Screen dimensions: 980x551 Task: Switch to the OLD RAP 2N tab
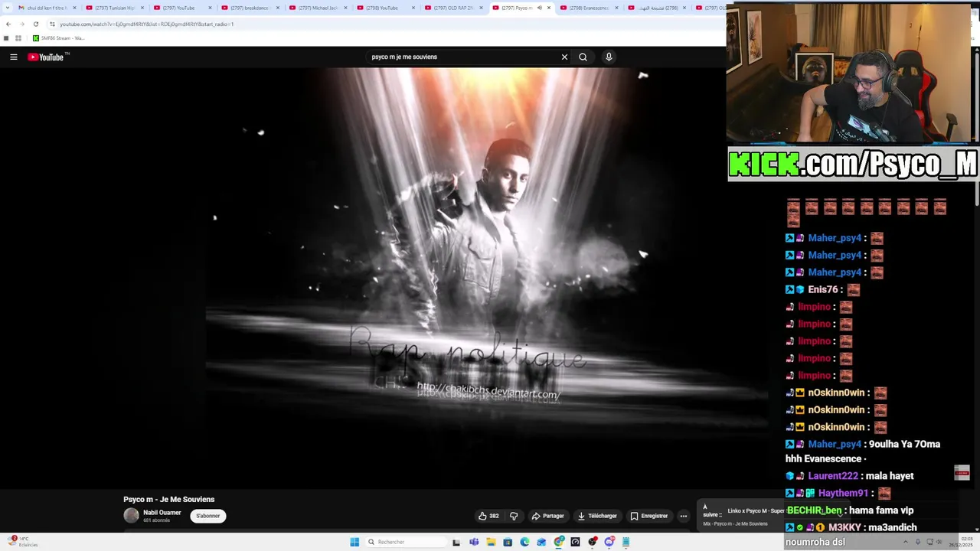tap(453, 8)
